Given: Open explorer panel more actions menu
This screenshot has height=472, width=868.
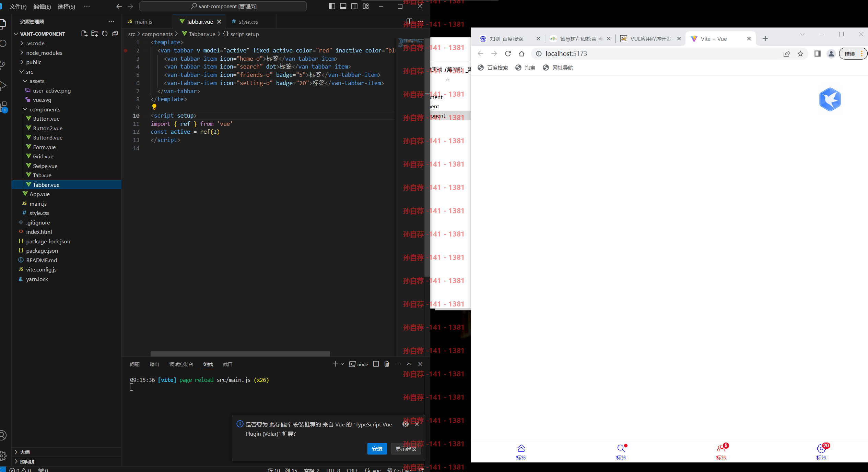Looking at the screenshot, I should coord(111,22).
